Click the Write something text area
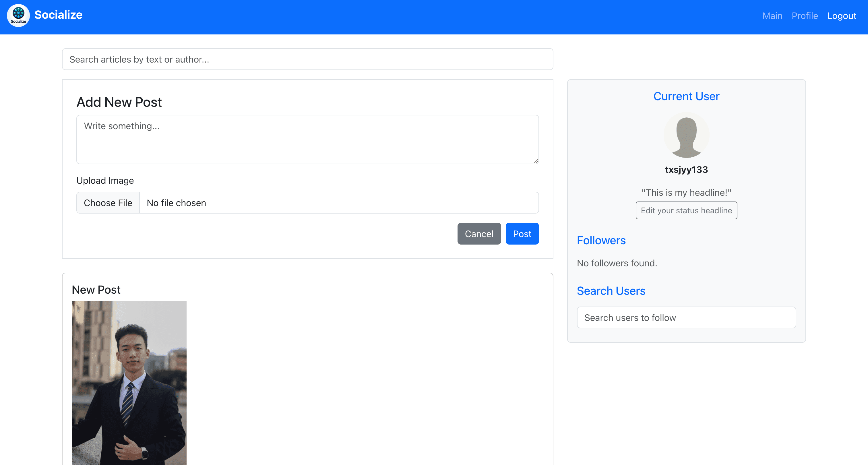The image size is (868, 465). click(x=307, y=139)
